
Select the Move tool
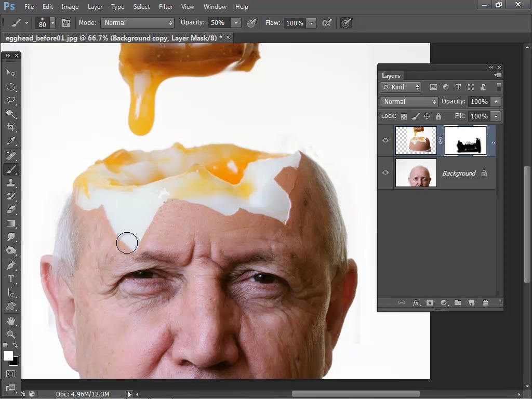click(x=11, y=73)
